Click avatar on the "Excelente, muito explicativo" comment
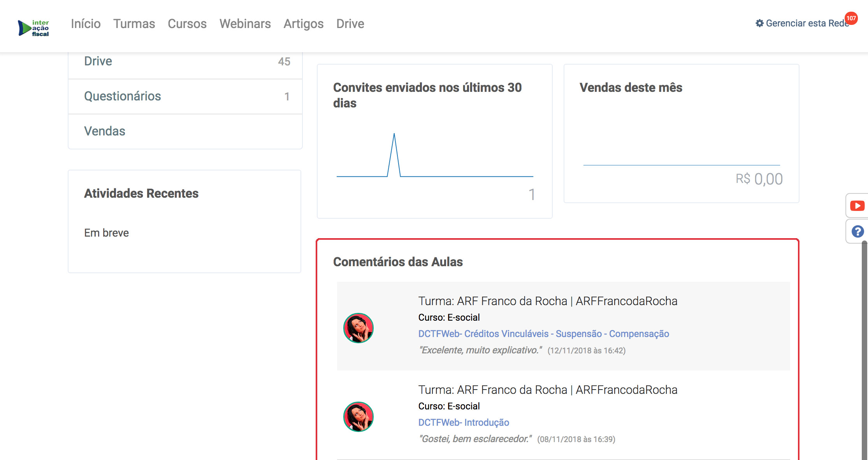The image size is (868, 460). tap(358, 328)
